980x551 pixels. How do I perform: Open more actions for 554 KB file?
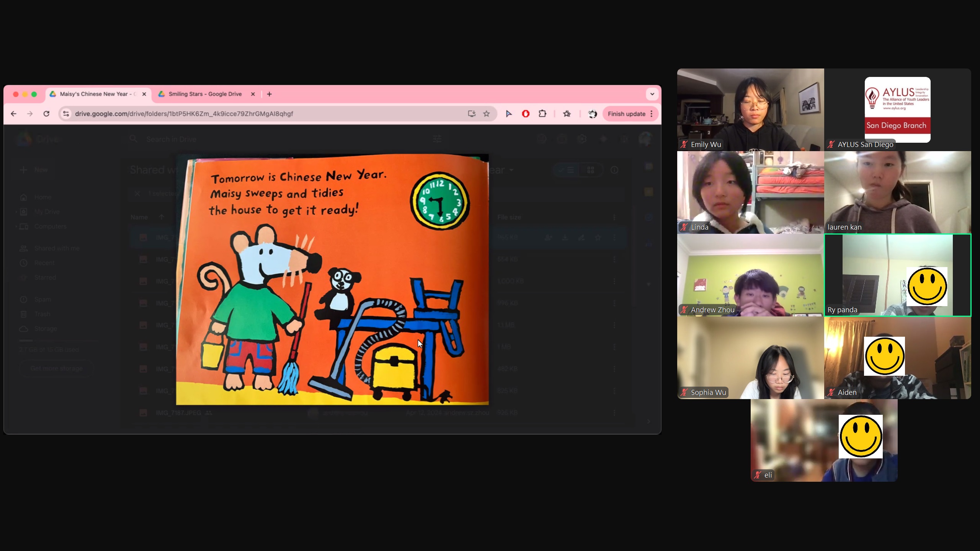coord(614,259)
